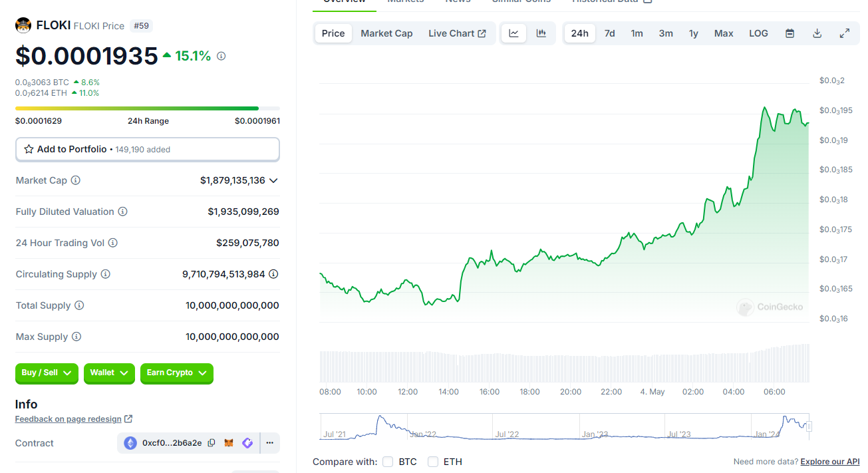Click the chart navigator range handle
868x473 pixels.
809,426
